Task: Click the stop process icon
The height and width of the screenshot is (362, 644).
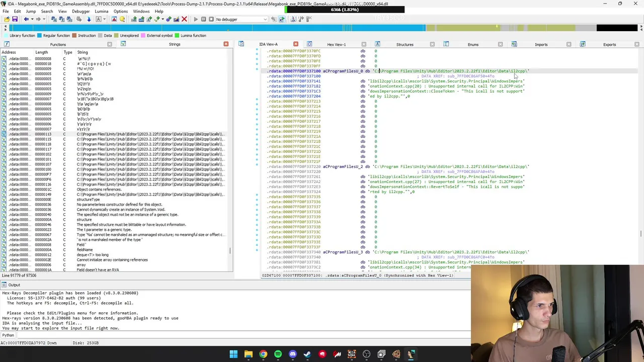Action: click(x=211, y=19)
